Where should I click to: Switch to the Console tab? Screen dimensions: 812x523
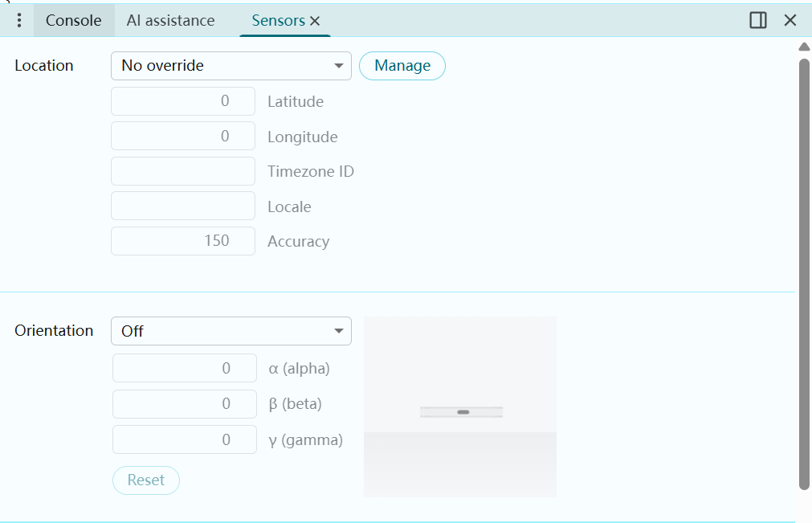tap(73, 21)
